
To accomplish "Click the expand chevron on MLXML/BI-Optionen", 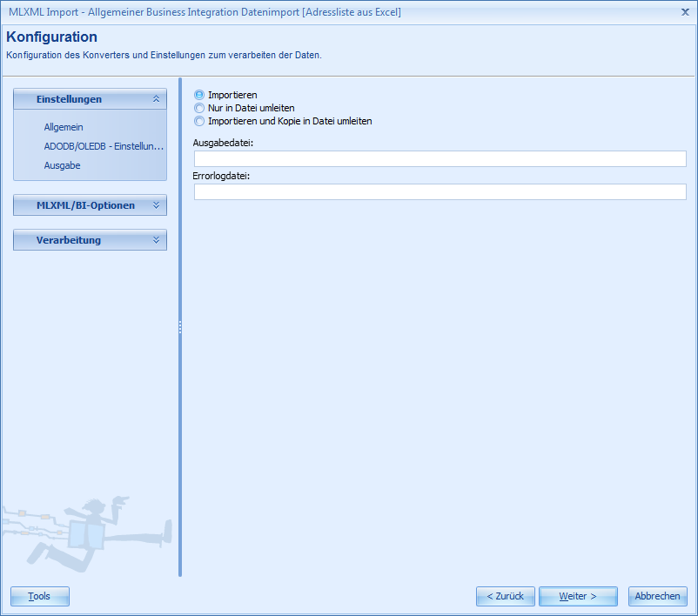I will [x=158, y=205].
